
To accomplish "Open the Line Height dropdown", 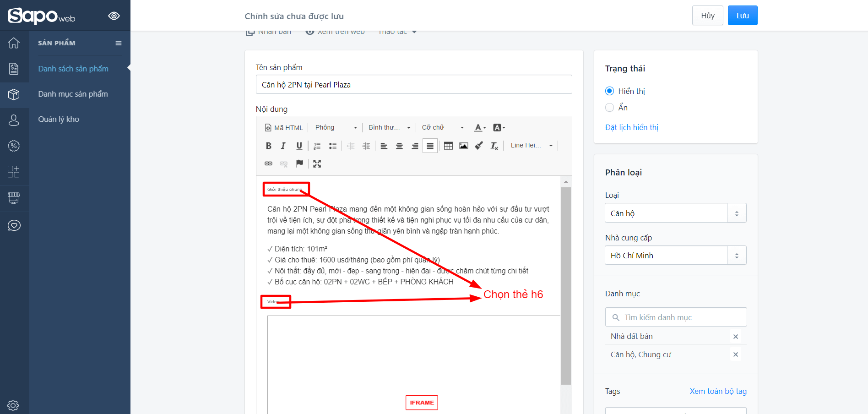I will tap(532, 145).
